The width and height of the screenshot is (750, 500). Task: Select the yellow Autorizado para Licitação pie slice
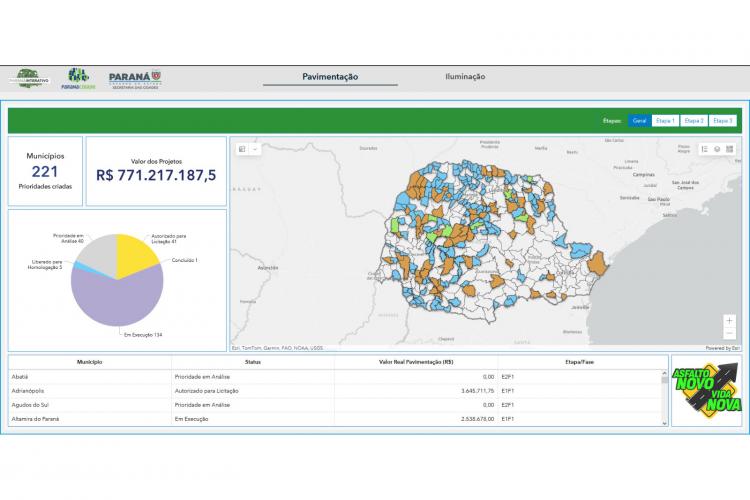(135, 255)
